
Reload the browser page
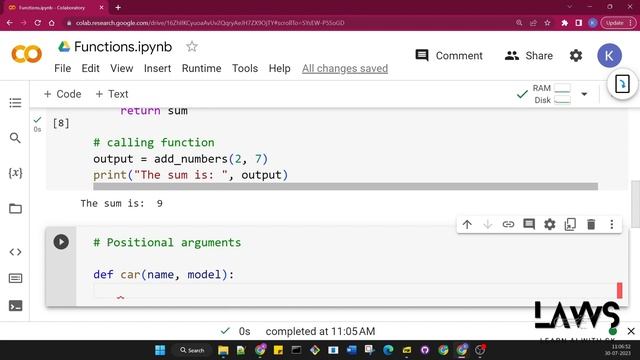(38, 23)
